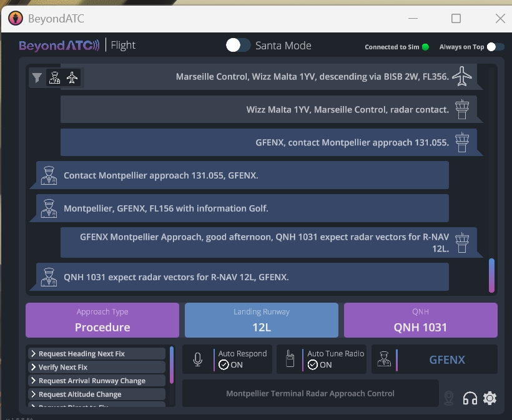The height and width of the screenshot is (420, 512).
Task: Disable the Auto Tune Radio checkbox
Action: pos(313,365)
